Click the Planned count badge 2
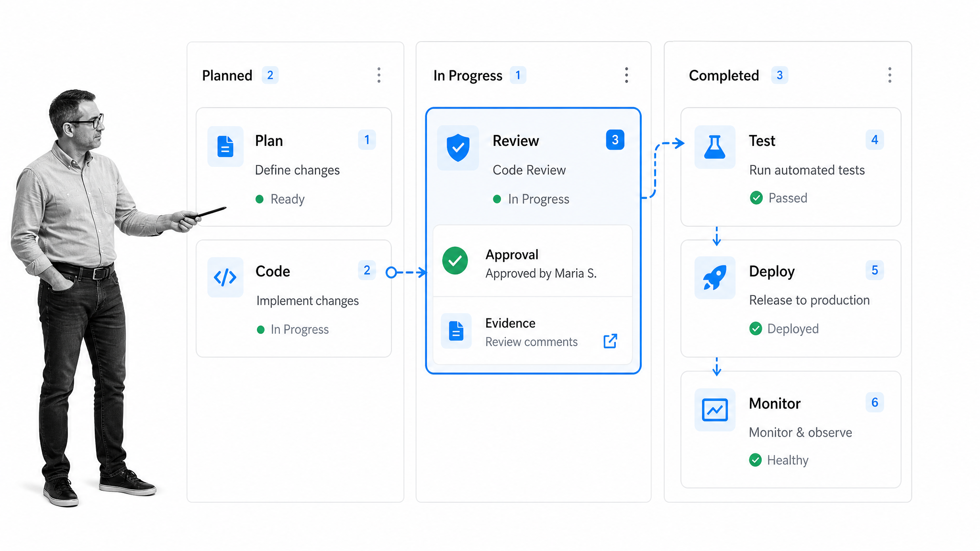This screenshot has height=551, width=980. coord(270,75)
